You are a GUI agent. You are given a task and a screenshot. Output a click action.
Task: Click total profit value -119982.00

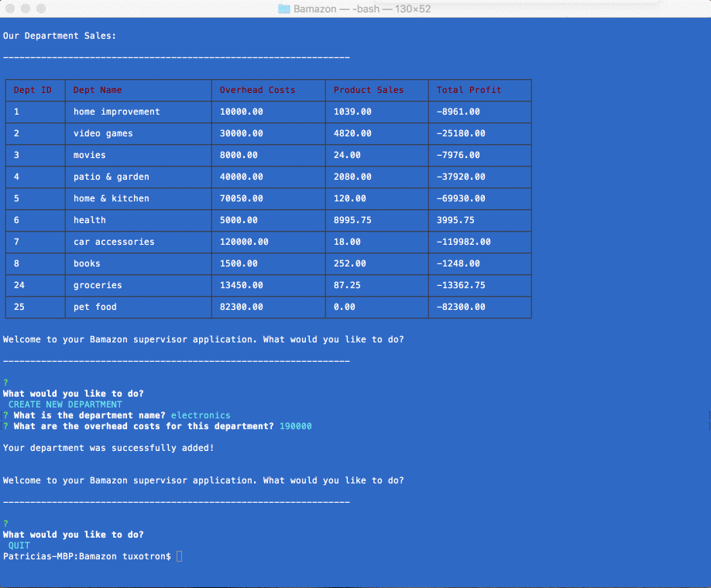click(x=463, y=242)
